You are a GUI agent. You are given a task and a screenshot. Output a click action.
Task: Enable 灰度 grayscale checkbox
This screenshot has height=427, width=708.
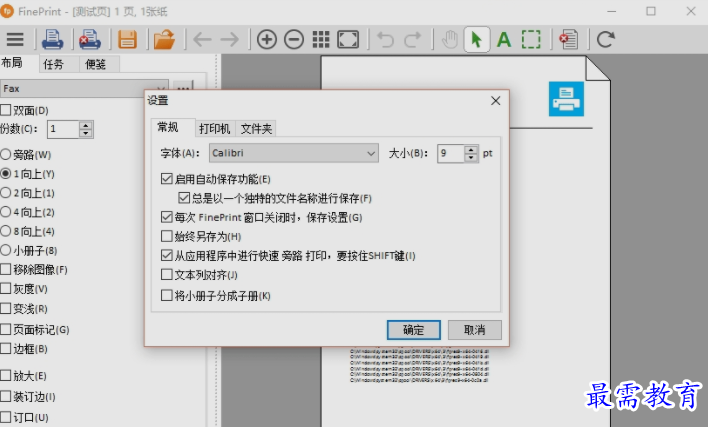6,288
